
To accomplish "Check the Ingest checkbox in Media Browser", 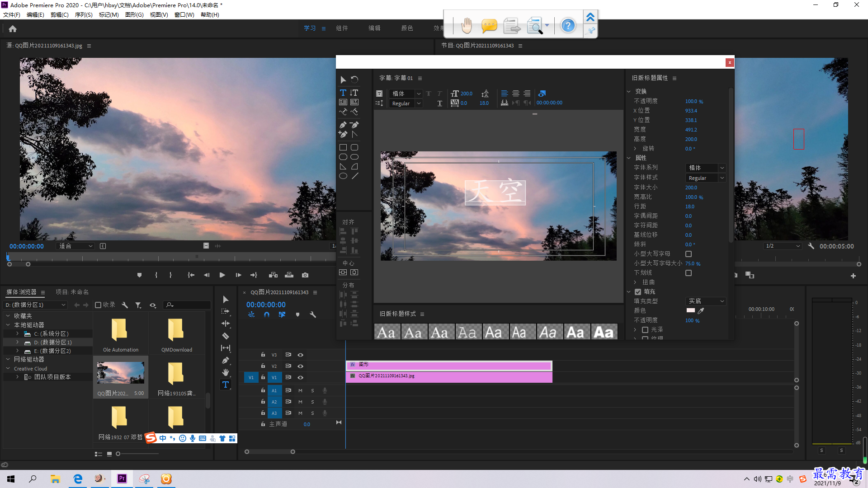I will click(98, 305).
